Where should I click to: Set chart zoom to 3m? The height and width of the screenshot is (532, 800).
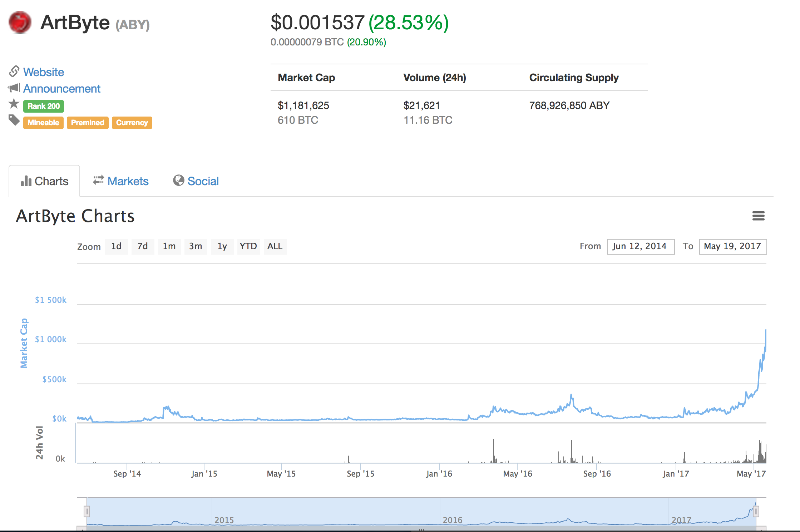click(196, 246)
